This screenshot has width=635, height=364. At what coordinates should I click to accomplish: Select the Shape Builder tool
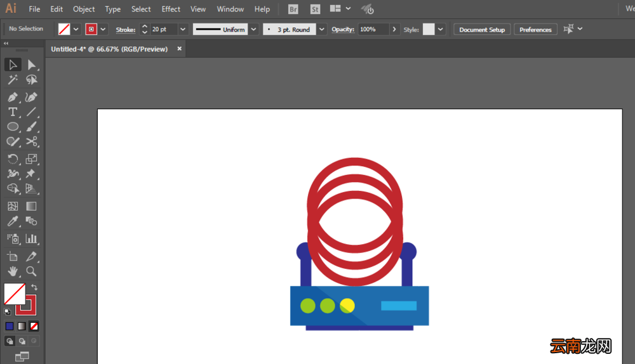tap(13, 188)
